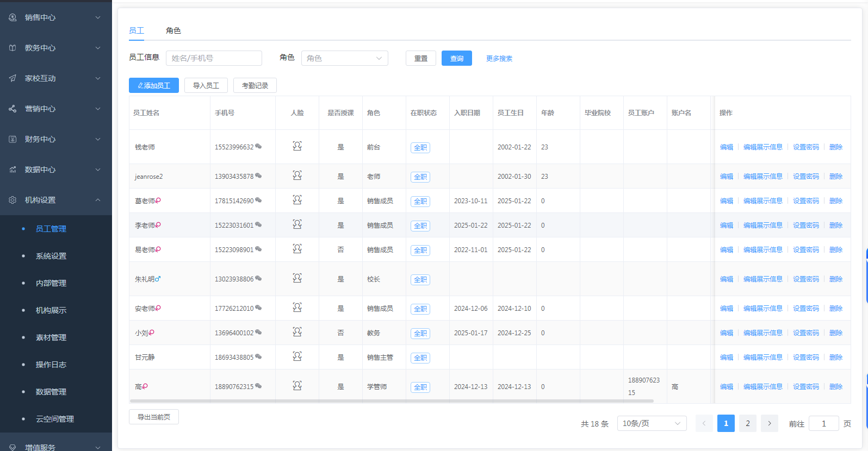Open face icon in jeanrose2 row
868x451 pixels.
(297, 176)
